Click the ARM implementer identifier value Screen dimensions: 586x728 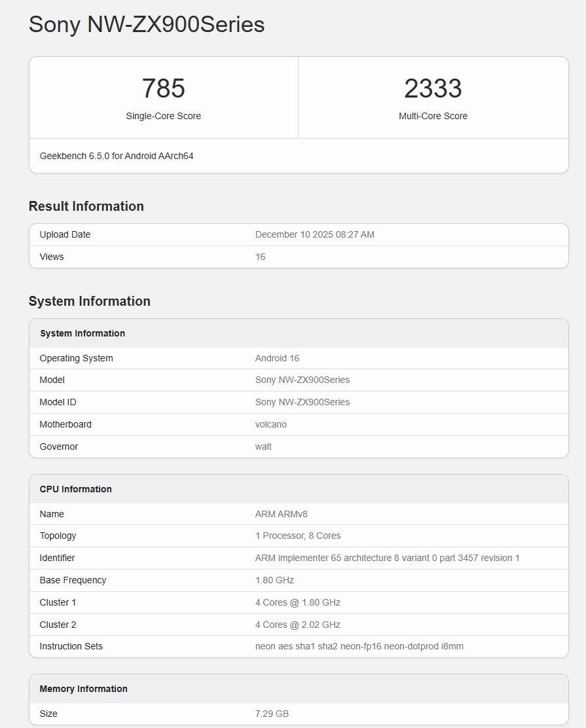[387, 558]
